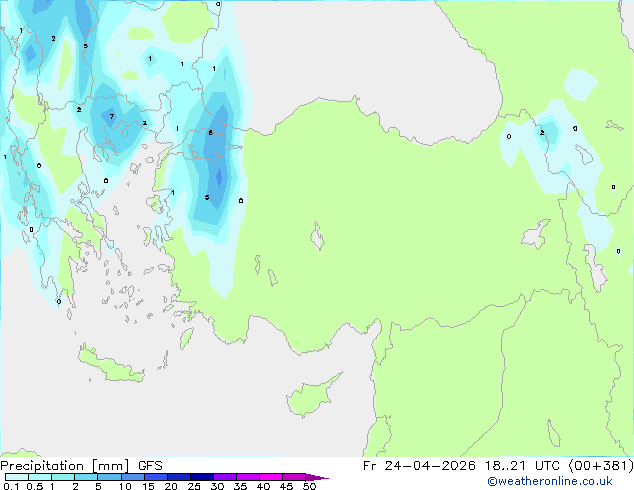Click the "20" legend scale label
Viewport: 634px width, 490px height.
click(x=171, y=486)
